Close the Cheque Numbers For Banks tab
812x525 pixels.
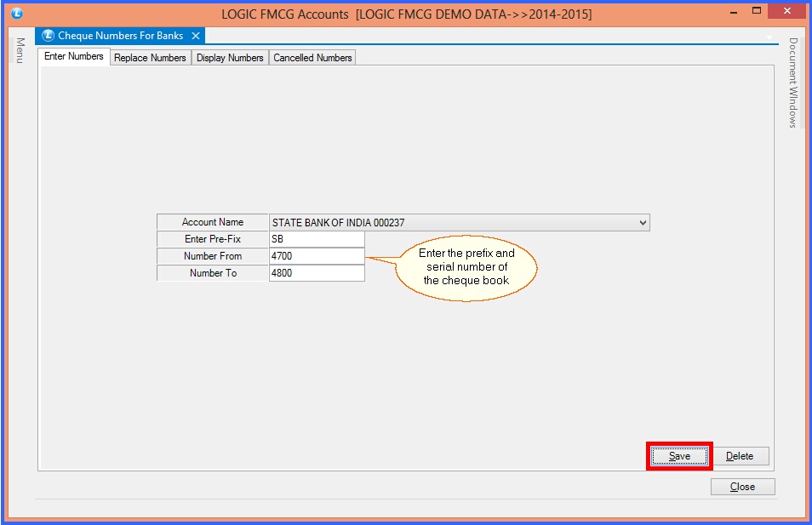pyautogui.click(x=196, y=36)
